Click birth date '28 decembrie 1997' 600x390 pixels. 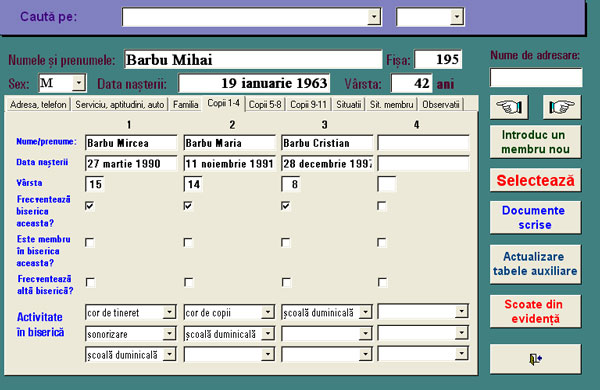click(327, 163)
